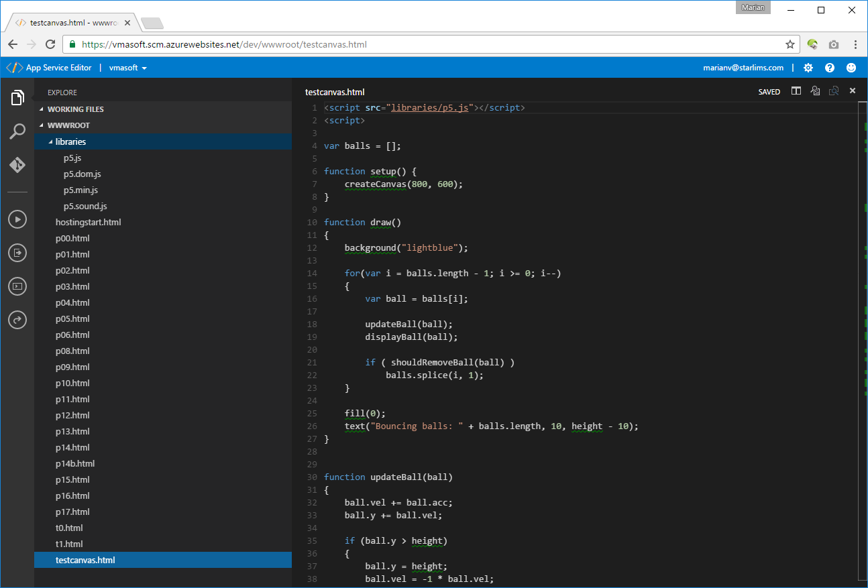Open the Settings gear in blue header
This screenshot has width=868, height=588.
(808, 68)
